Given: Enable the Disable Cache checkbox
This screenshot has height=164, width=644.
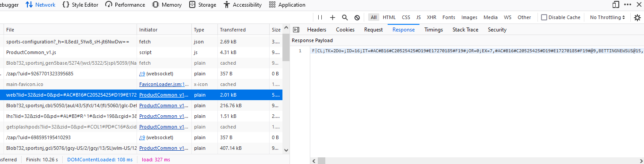Looking at the screenshot, I should [x=544, y=17].
